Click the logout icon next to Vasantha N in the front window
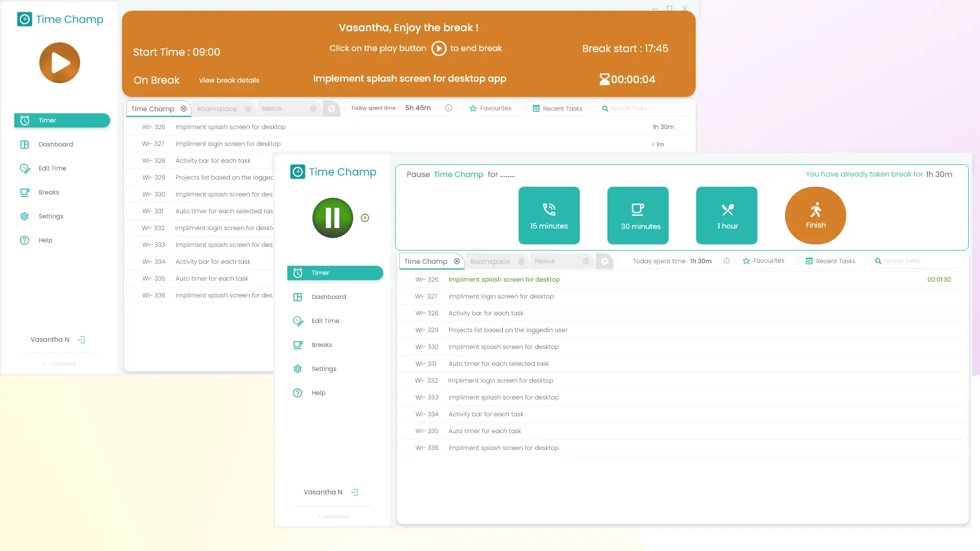The height and width of the screenshot is (551, 980). [x=355, y=492]
